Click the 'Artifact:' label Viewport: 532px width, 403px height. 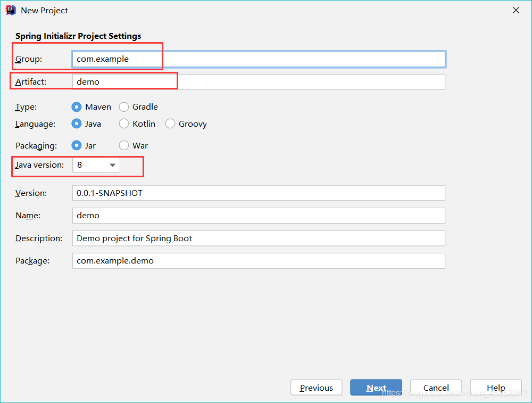(31, 82)
